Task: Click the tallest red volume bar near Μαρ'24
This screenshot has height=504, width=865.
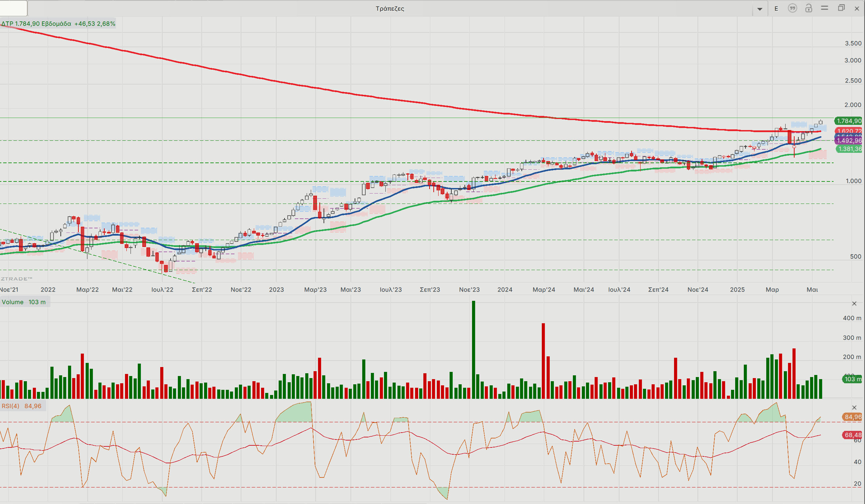Action: pyautogui.click(x=543, y=361)
